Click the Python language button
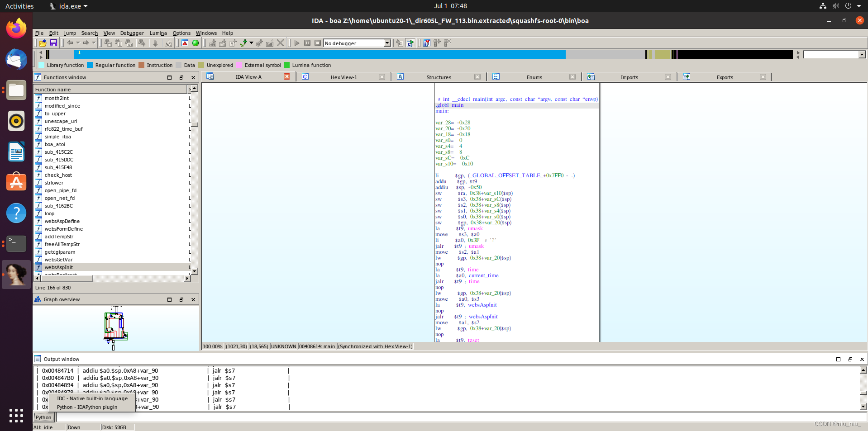Screen dimensions: 868x431 (44, 417)
